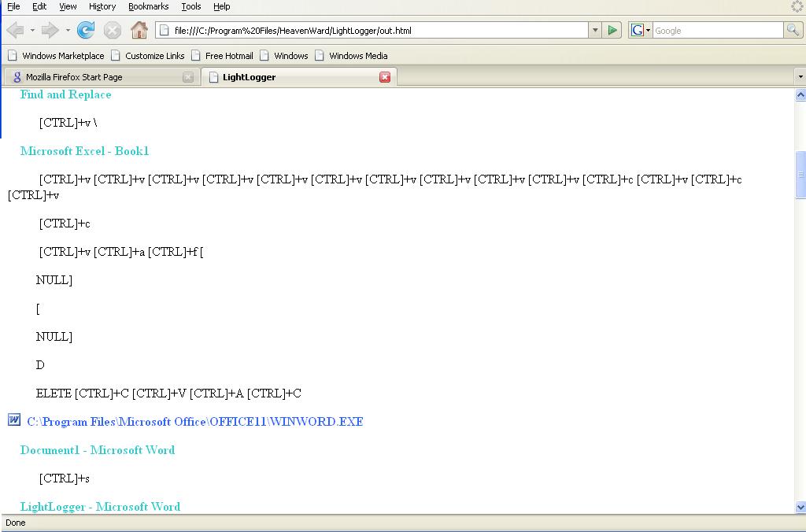Expand the address bar URL dropdown
This screenshot has width=806, height=532.
tap(595, 31)
